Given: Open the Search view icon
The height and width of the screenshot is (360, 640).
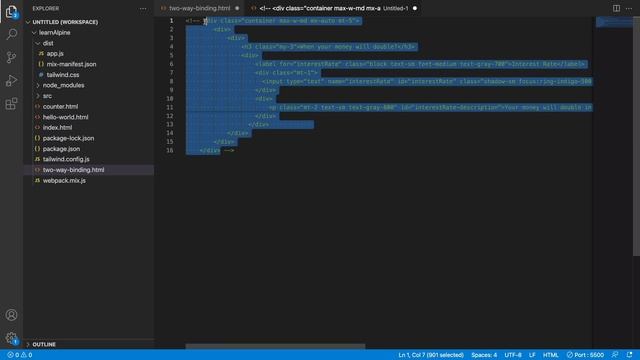Looking at the screenshot, I should pyautogui.click(x=11, y=34).
